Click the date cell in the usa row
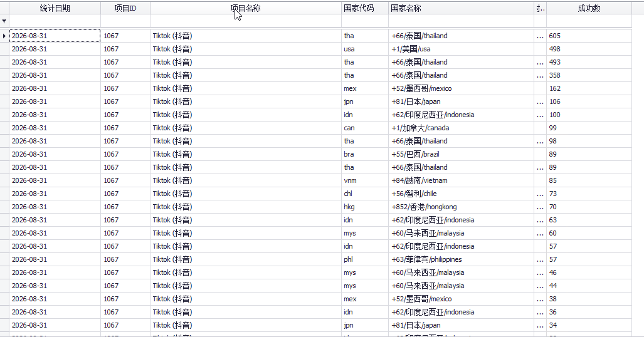This screenshot has width=644, height=337. coord(55,49)
